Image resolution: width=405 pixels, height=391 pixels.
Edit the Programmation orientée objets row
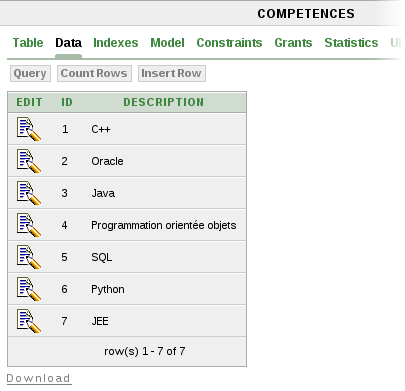[29, 225]
